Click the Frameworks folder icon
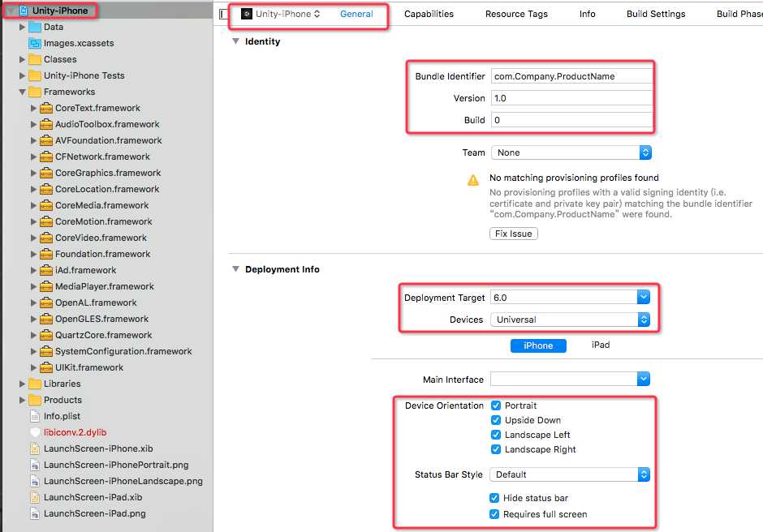 (35, 92)
